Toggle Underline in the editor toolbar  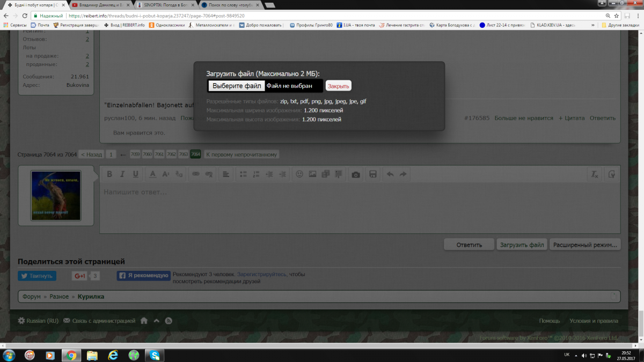pos(135,174)
